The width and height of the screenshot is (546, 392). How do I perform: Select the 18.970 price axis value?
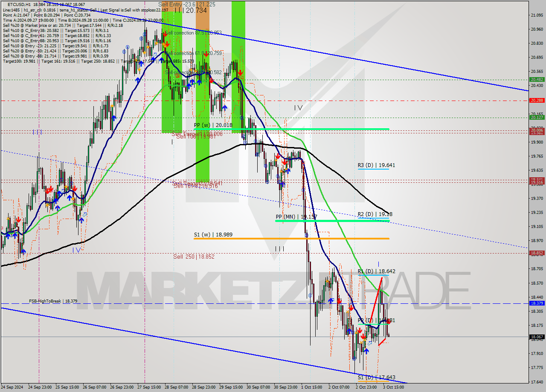coord(537,241)
